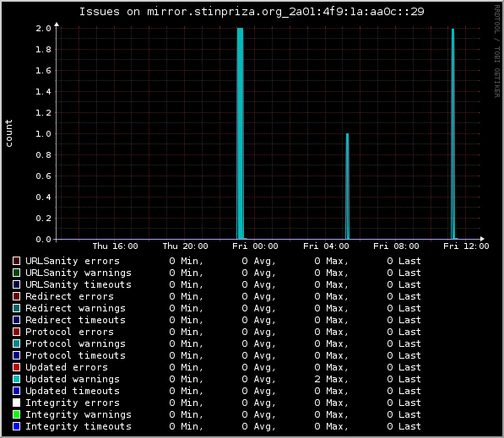Viewport: 504px width, 438px height.
Task: Click the URLSanity errors legend color swatch
Action: 16,261
